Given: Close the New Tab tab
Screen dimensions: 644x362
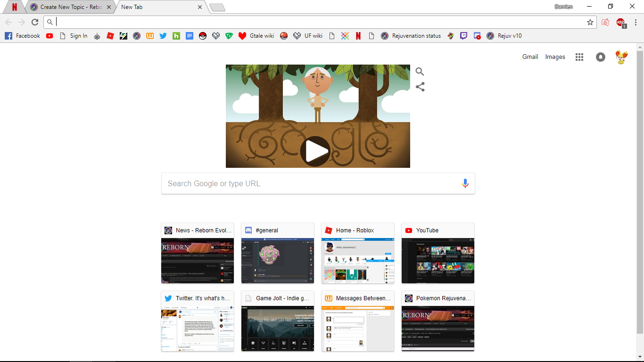Looking at the screenshot, I should pyautogui.click(x=200, y=7).
